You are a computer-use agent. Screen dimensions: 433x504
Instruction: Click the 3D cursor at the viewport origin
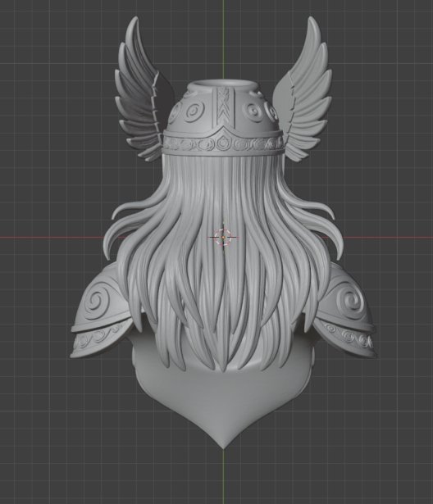point(223,238)
